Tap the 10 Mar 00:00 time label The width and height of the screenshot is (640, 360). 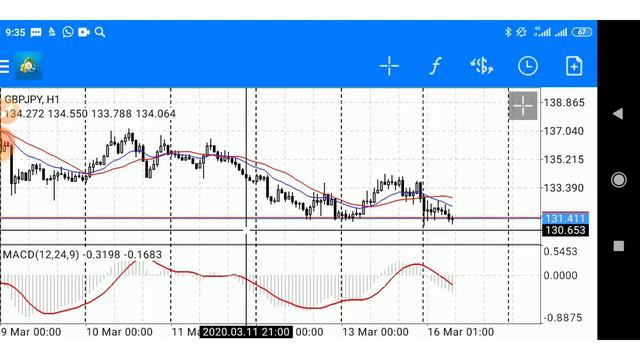[119, 332]
